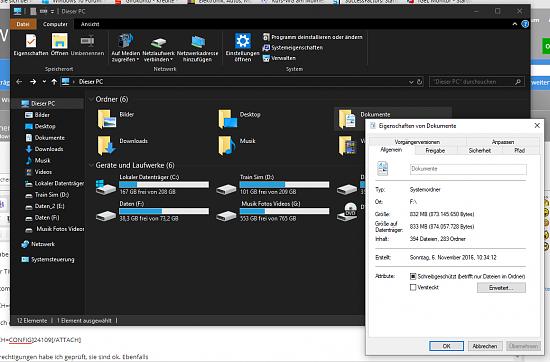The width and height of the screenshot is (550, 362).
Task: Click Systemeigenschaften in ribbon
Action: pos(293,47)
